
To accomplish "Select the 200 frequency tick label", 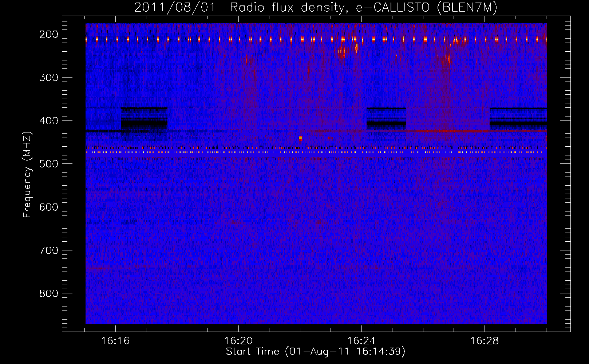I will pos(49,34).
